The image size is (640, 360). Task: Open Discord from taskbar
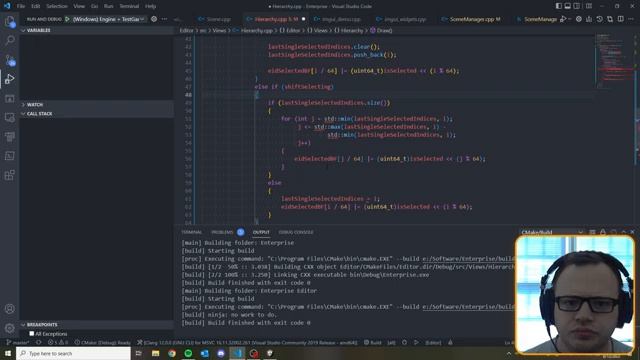tap(221, 353)
